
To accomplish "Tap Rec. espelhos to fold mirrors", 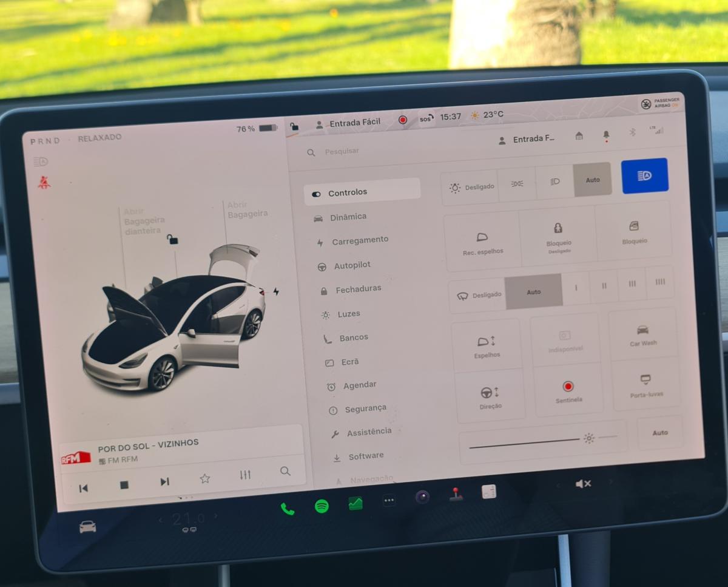I will [483, 243].
